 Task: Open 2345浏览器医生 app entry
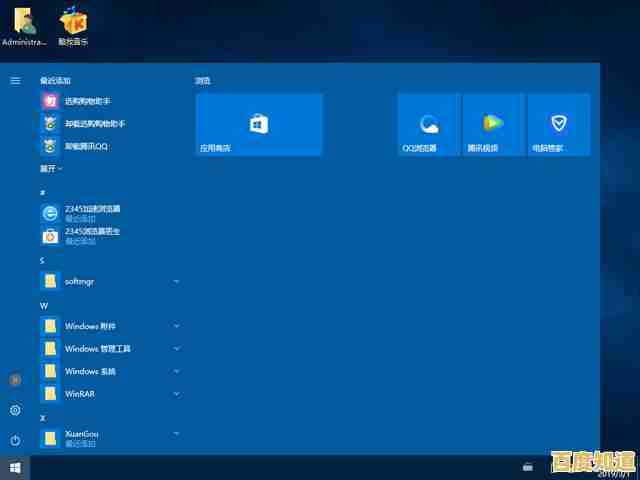tap(110, 236)
